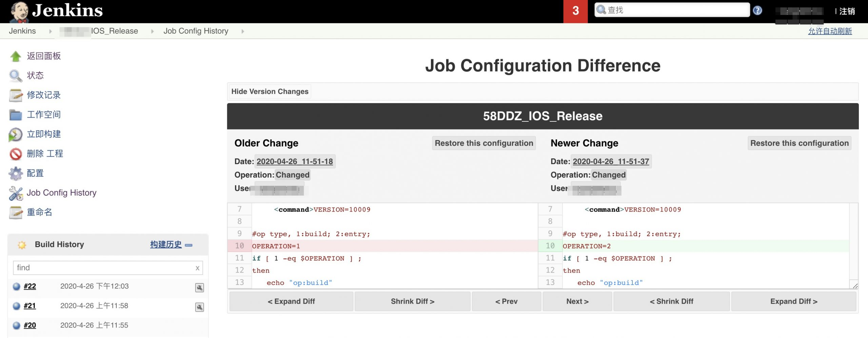Open the older date 2020-04-26_11-51-18 link
The image size is (868, 338).
click(295, 161)
